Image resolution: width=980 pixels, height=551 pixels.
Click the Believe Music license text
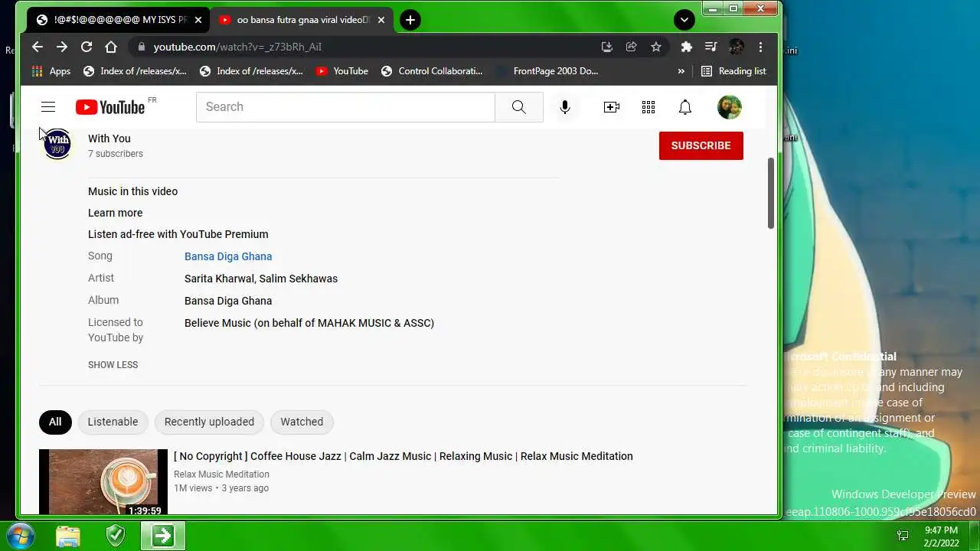[x=309, y=323]
